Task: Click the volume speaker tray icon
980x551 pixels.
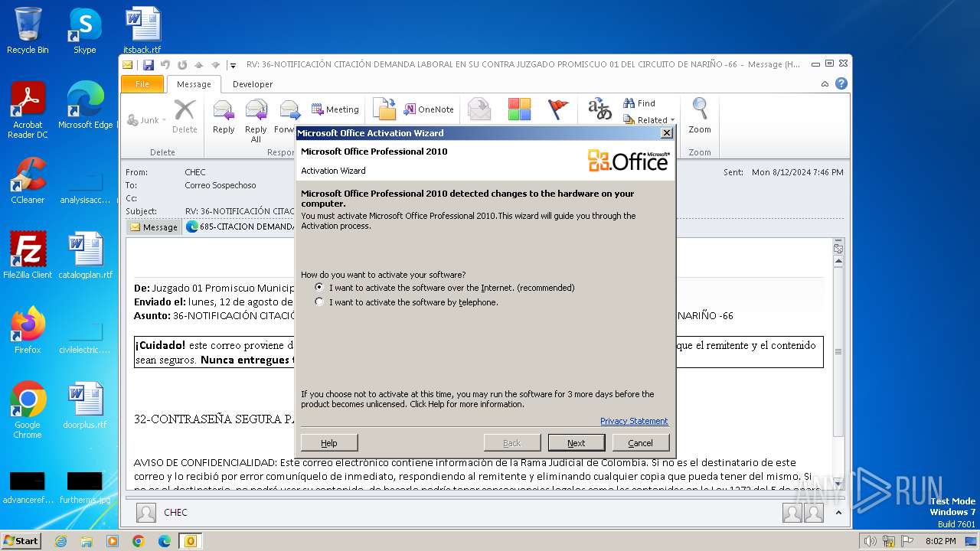Action: pyautogui.click(x=871, y=541)
